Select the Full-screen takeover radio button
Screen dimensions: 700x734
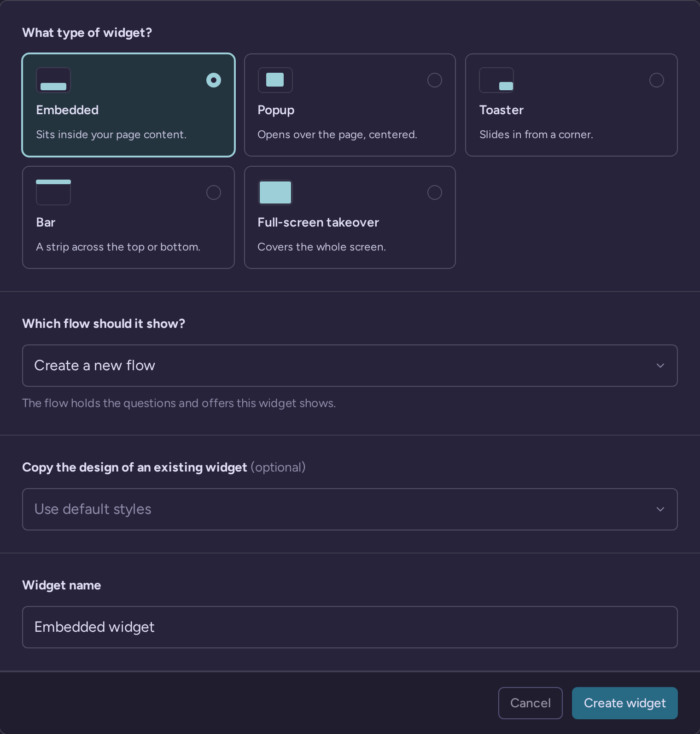435,192
